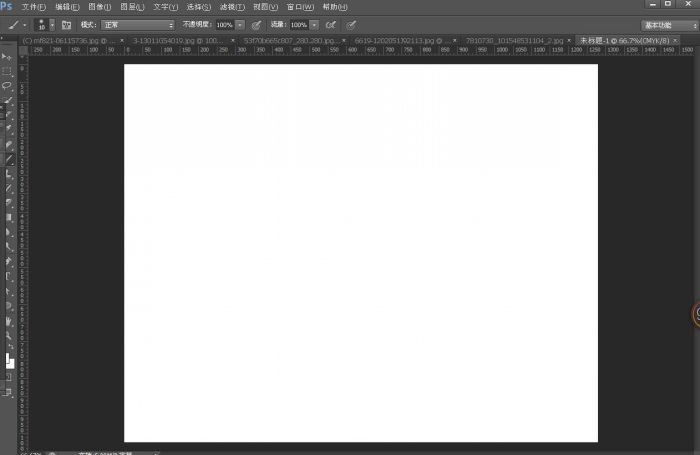This screenshot has height=455, width=700.
Task: Enable airbrush mode icon
Action: coord(331,24)
